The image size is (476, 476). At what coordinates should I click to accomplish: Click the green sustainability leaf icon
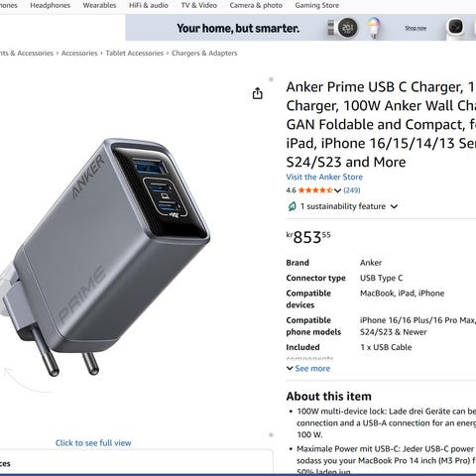tap(292, 206)
